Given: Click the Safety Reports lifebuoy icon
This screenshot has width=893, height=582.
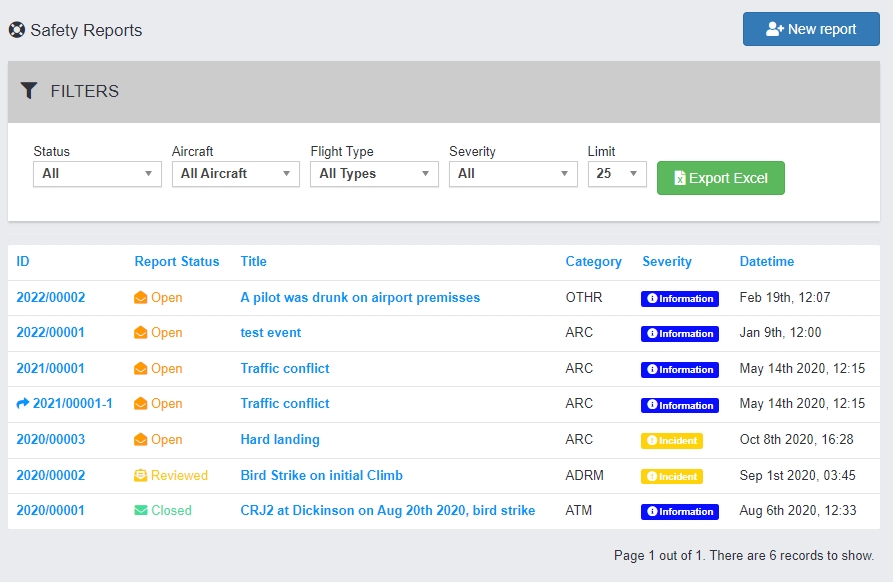Looking at the screenshot, I should (16, 30).
